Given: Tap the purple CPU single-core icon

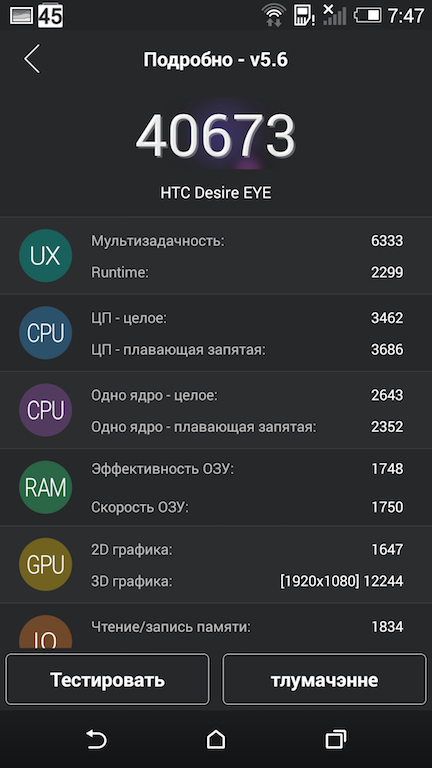Looking at the screenshot, I should 46,410.
